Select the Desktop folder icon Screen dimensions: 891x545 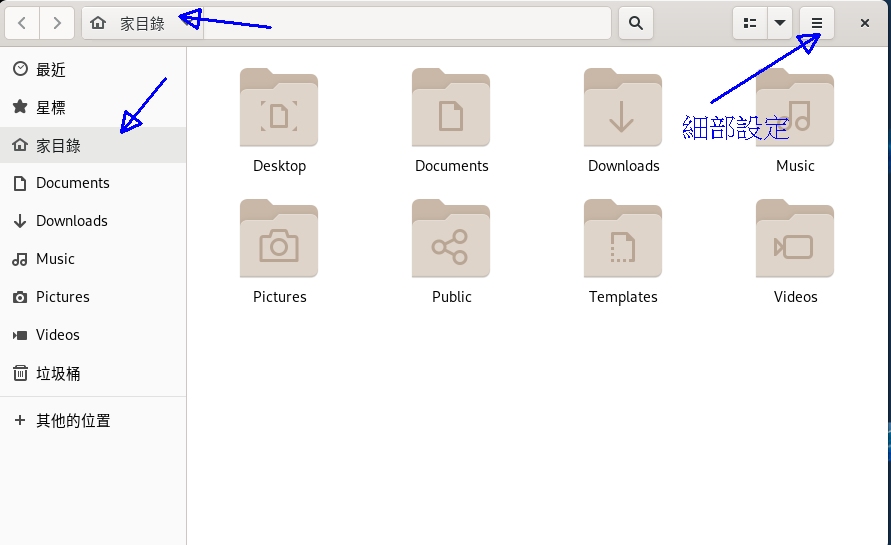279,109
